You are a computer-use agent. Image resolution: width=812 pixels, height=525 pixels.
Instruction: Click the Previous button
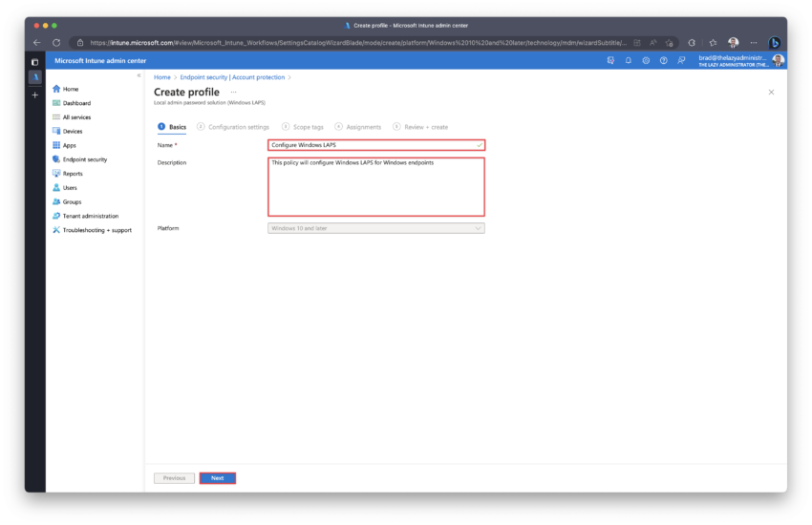click(x=174, y=478)
